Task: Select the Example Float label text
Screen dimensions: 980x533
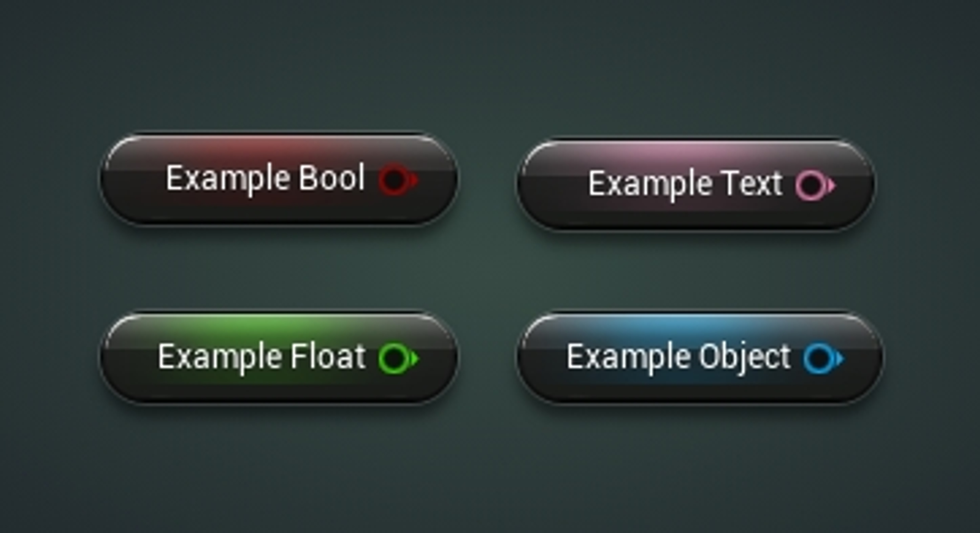Action: pyautogui.click(x=262, y=357)
